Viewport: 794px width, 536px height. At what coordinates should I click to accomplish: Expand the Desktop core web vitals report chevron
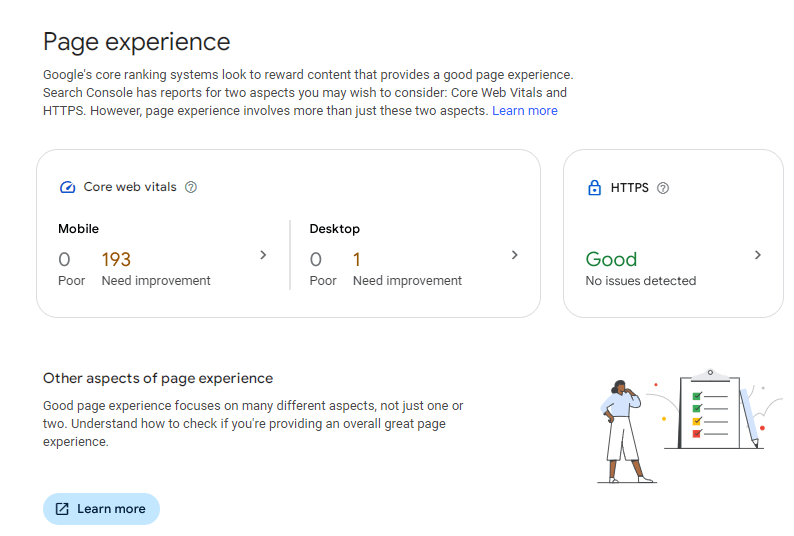(x=514, y=255)
